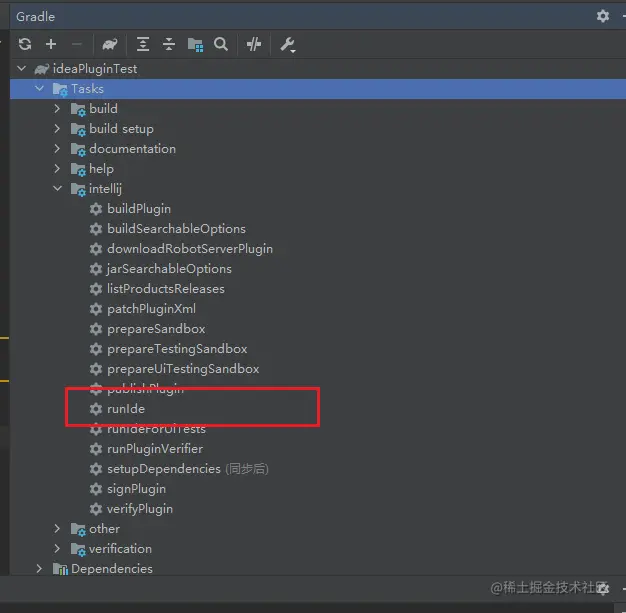Open Gradle panel options gear

[x=603, y=16]
